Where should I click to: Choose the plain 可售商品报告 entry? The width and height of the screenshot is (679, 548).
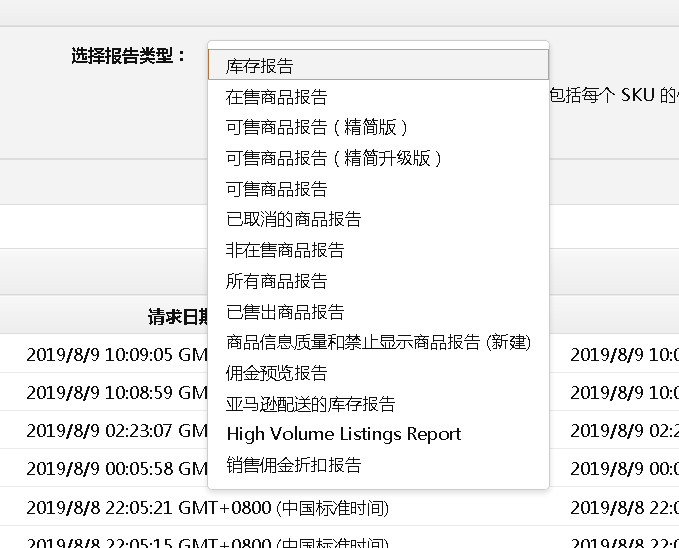pos(277,189)
